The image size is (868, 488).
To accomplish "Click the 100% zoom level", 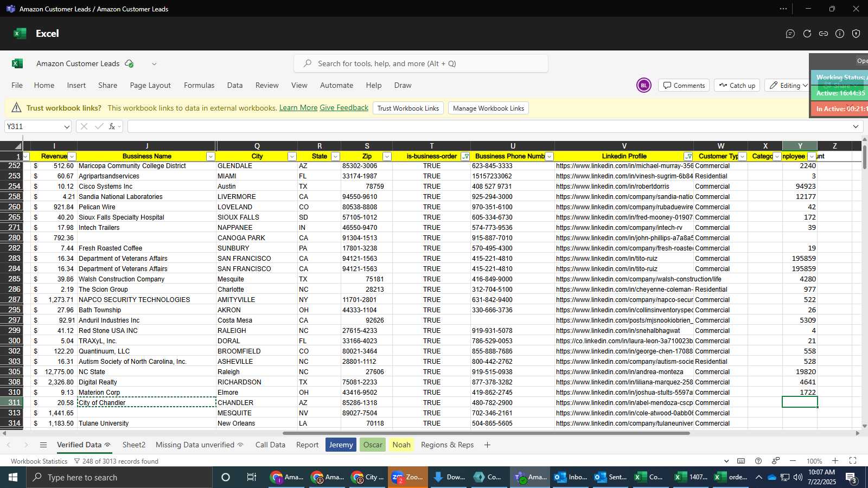I will click(x=814, y=461).
